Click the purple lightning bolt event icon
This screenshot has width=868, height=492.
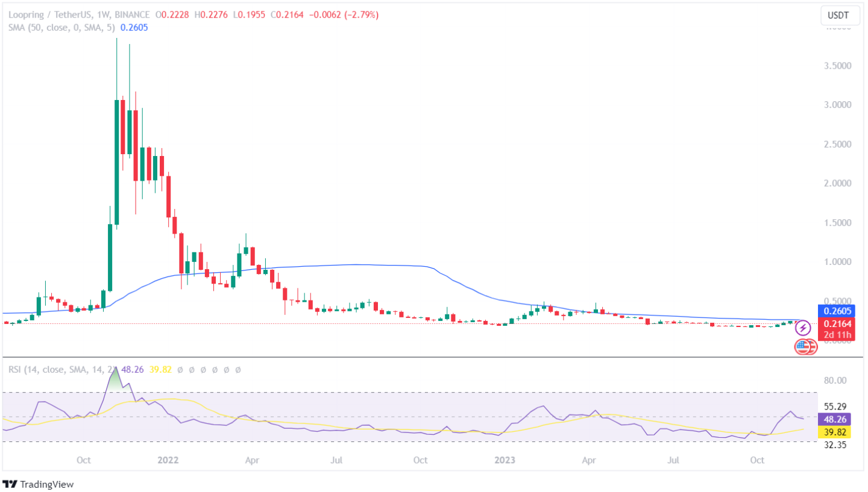click(802, 329)
